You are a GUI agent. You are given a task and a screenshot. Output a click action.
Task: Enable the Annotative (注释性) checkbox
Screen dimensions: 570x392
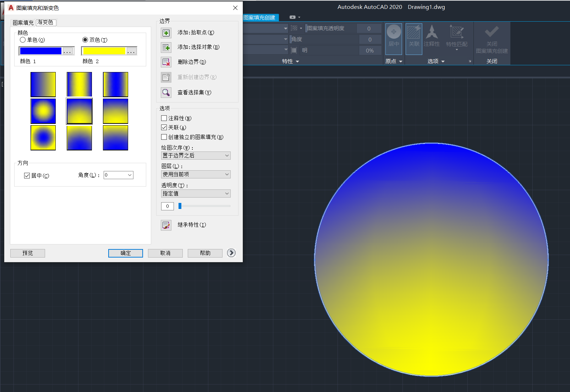164,118
